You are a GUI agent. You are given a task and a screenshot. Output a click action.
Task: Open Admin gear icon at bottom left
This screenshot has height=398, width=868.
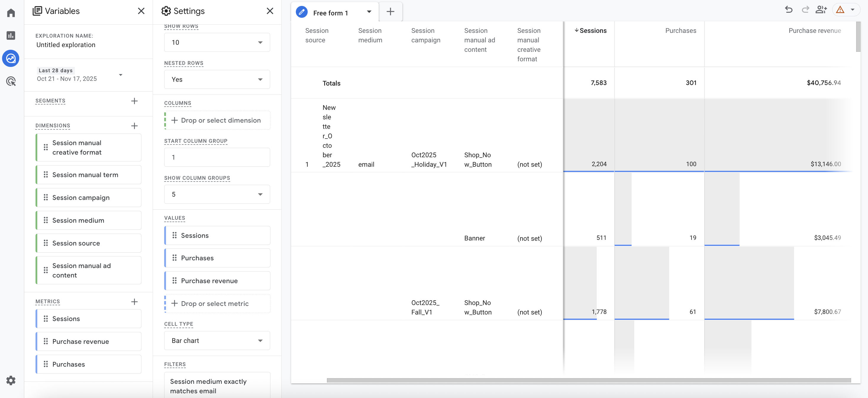(11, 381)
